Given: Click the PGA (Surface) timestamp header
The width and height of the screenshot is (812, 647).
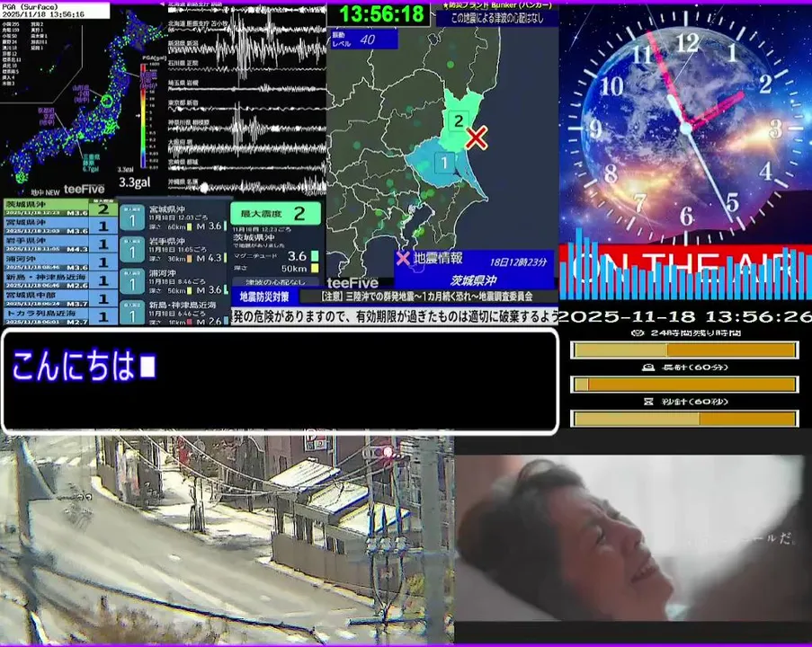Looking at the screenshot, I should tap(55, 11).
